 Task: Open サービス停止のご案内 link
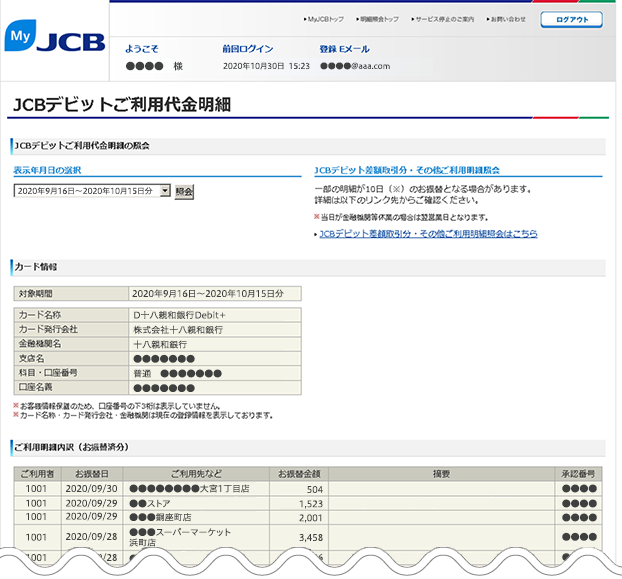pos(443,19)
